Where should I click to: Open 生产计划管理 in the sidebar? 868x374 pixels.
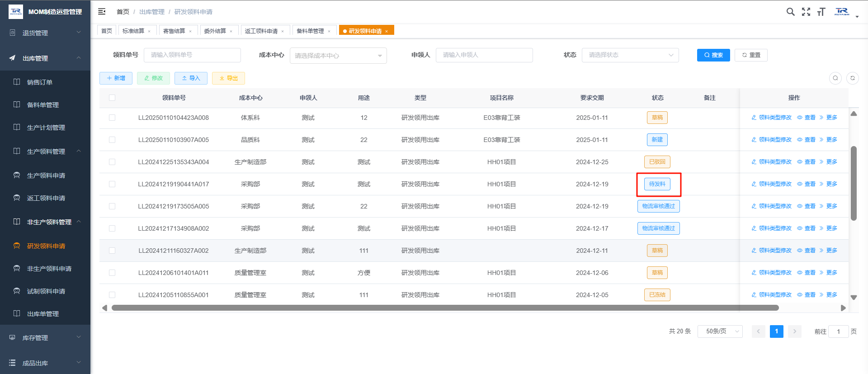46,128
